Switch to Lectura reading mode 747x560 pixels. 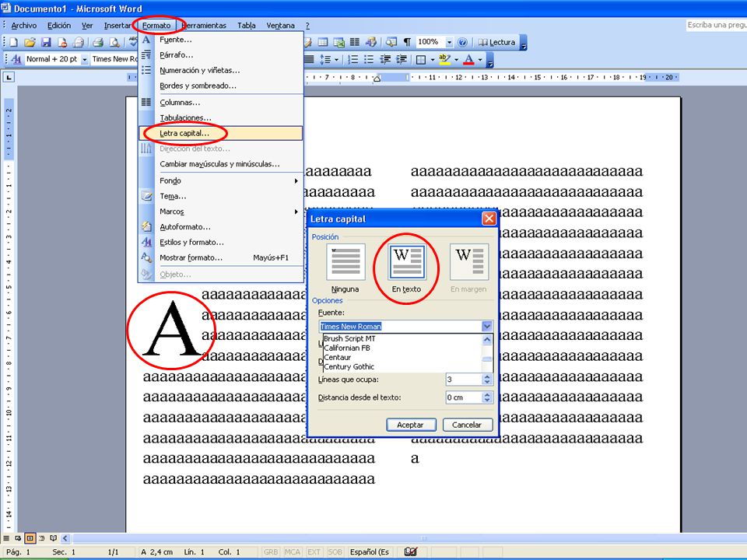coord(497,42)
